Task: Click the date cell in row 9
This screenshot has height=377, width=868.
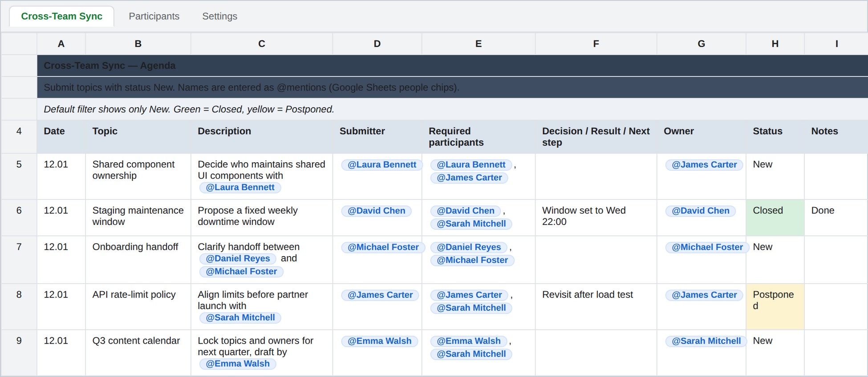Action: (61, 353)
